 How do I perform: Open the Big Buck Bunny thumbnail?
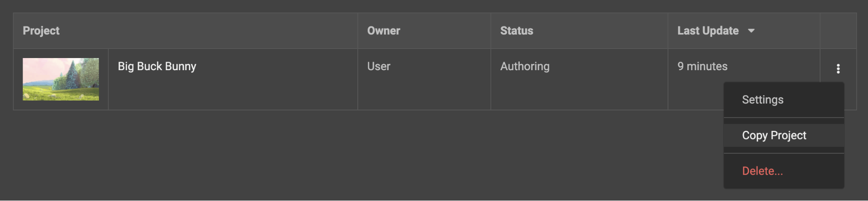pos(61,79)
